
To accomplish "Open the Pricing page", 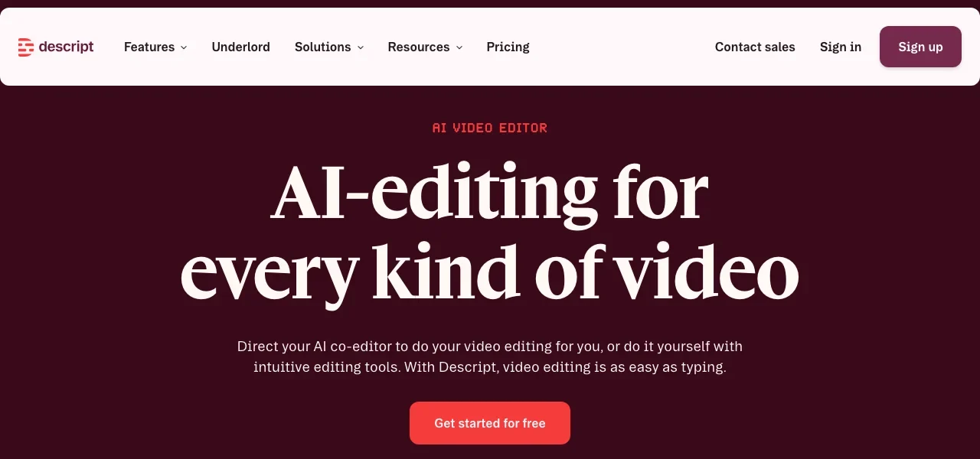I will click(x=508, y=47).
